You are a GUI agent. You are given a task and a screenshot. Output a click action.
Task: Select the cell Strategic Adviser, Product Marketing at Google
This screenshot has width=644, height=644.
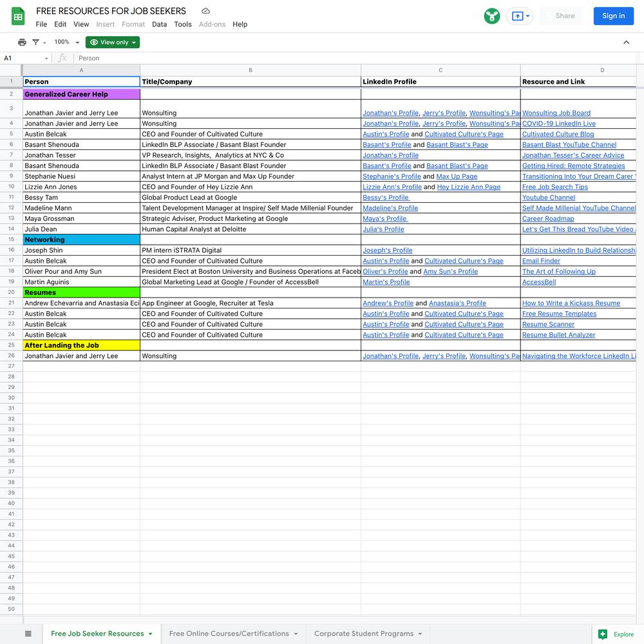pyautogui.click(x=250, y=218)
